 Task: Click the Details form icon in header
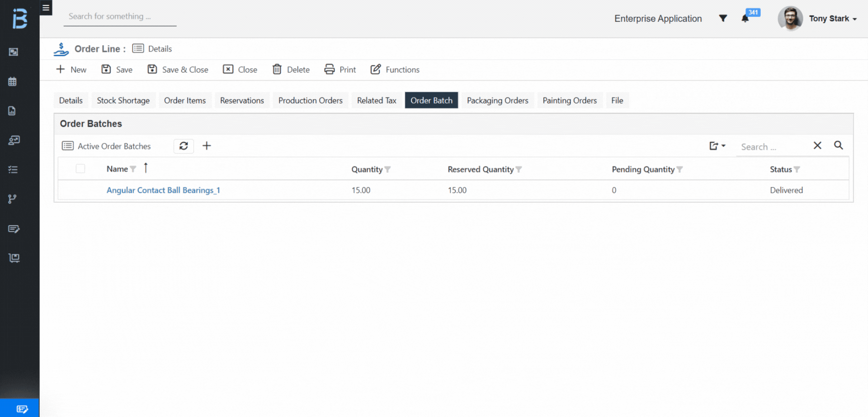tap(138, 48)
